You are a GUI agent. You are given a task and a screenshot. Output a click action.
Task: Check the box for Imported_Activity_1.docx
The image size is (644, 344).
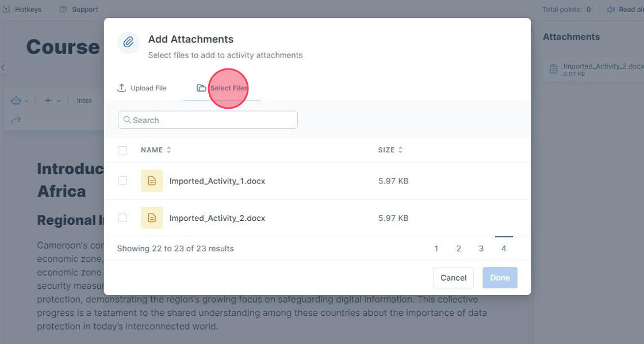pyautogui.click(x=122, y=181)
